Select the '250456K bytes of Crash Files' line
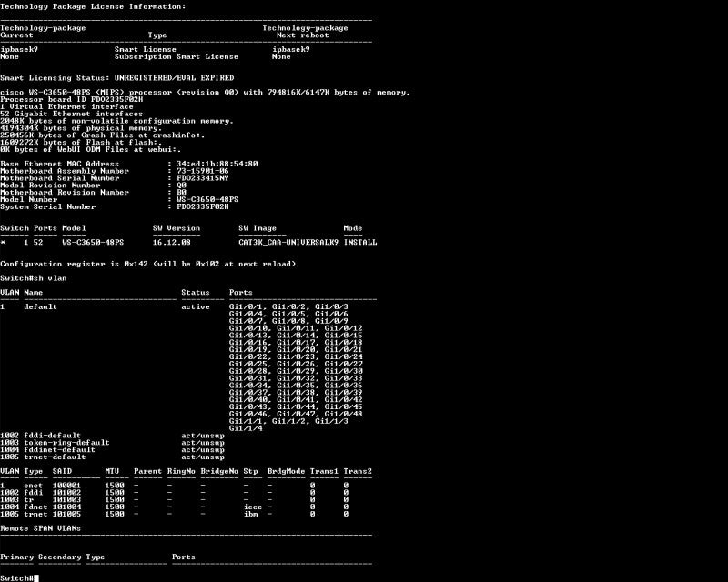 click(103, 135)
